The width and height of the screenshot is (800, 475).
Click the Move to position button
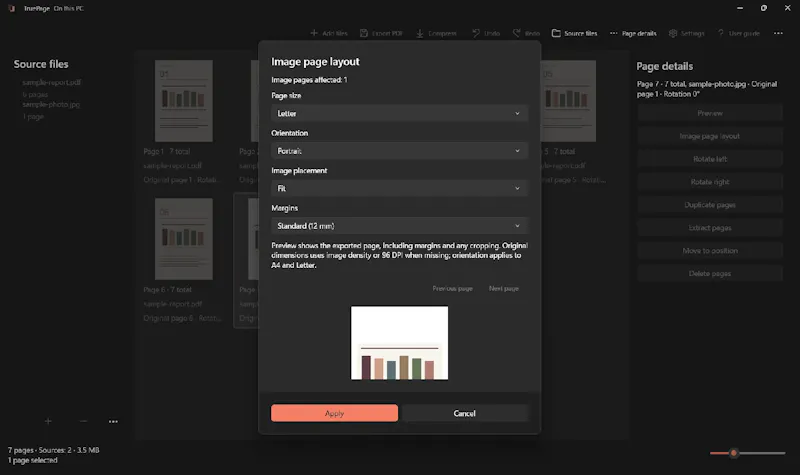pos(710,251)
